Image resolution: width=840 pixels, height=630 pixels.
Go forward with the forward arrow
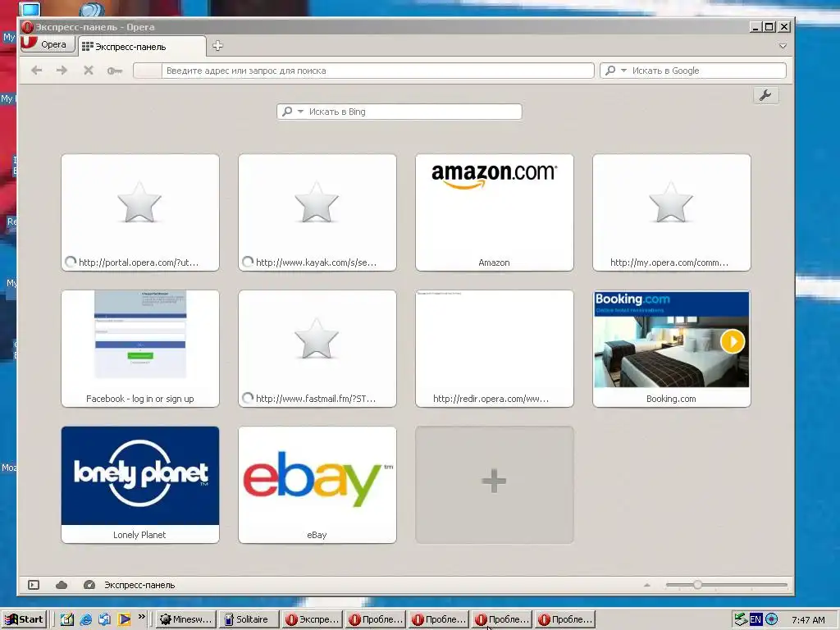62,71
